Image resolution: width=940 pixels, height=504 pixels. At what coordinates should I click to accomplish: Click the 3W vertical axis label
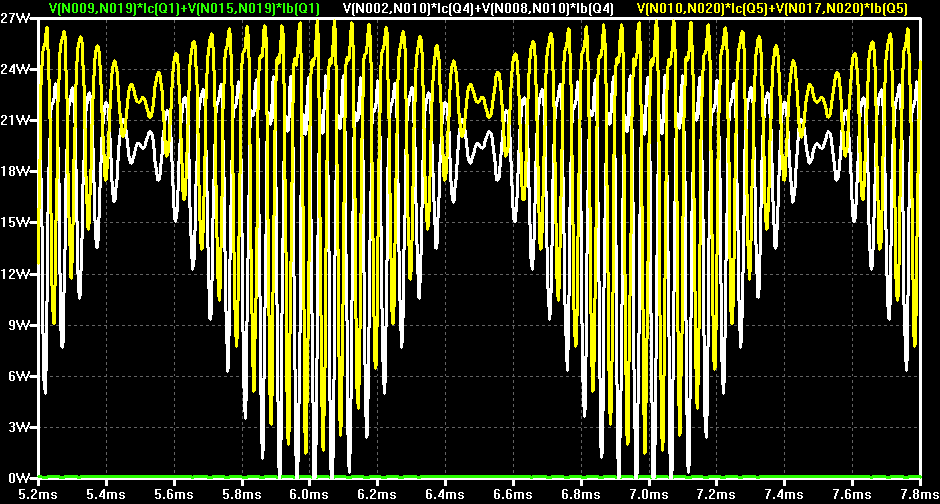20,427
